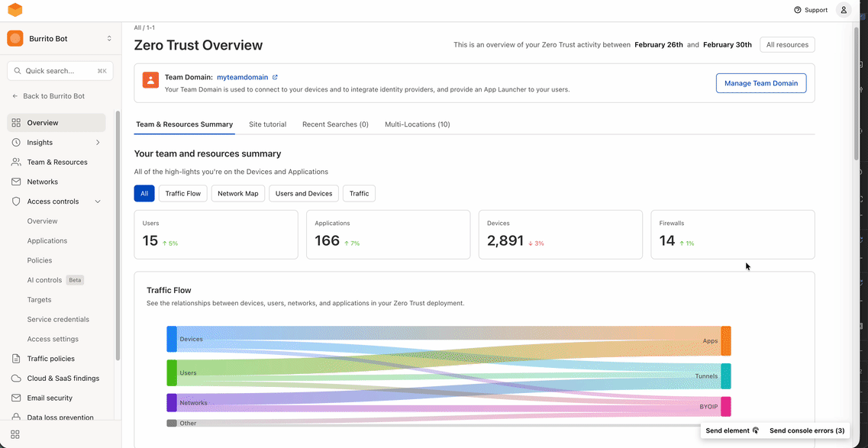Open the All resources dropdown
The height and width of the screenshot is (448, 868).
(786, 44)
